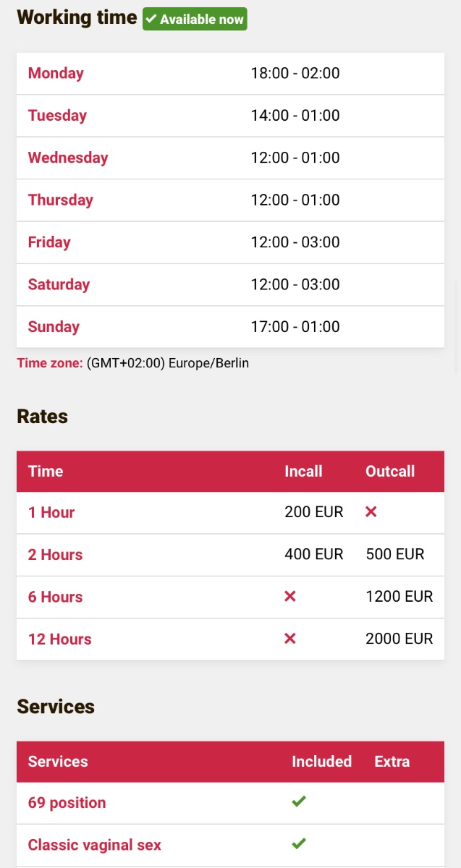Click the Incall column header in Rates

tap(303, 472)
